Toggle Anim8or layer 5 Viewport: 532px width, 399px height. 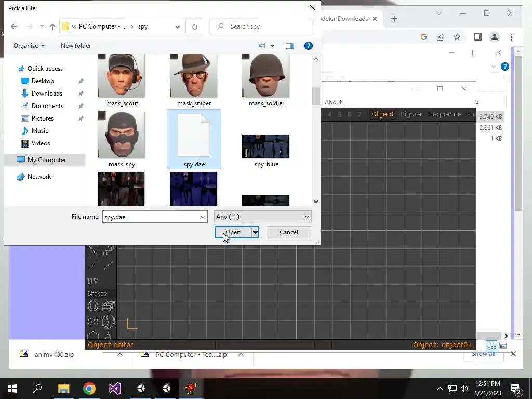pos(340,114)
